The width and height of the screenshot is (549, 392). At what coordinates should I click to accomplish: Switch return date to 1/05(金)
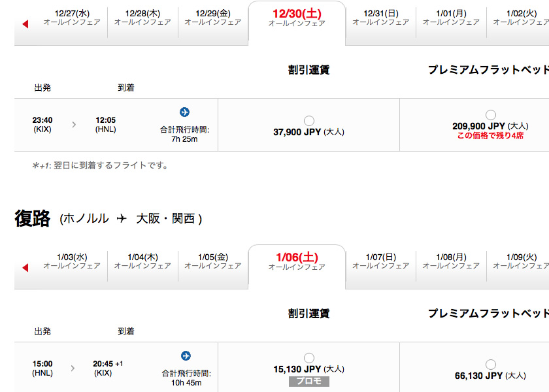(x=213, y=261)
